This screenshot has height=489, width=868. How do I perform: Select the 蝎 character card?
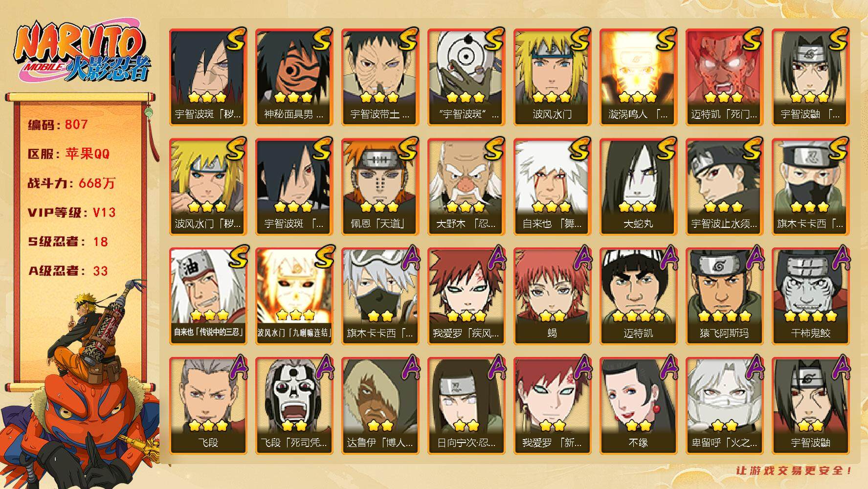(553, 296)
